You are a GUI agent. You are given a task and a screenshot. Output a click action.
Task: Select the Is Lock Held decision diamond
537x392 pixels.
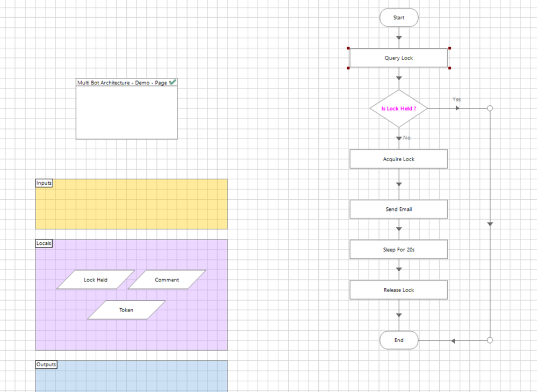click(399, 108)
